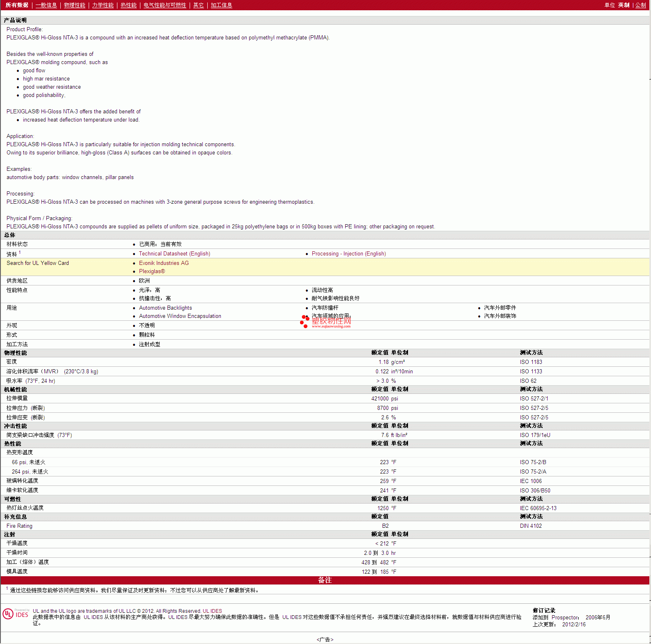Click the Plexiglas® link
The height and width of the screenshot is (644, 651).
[x=152, y=271]
